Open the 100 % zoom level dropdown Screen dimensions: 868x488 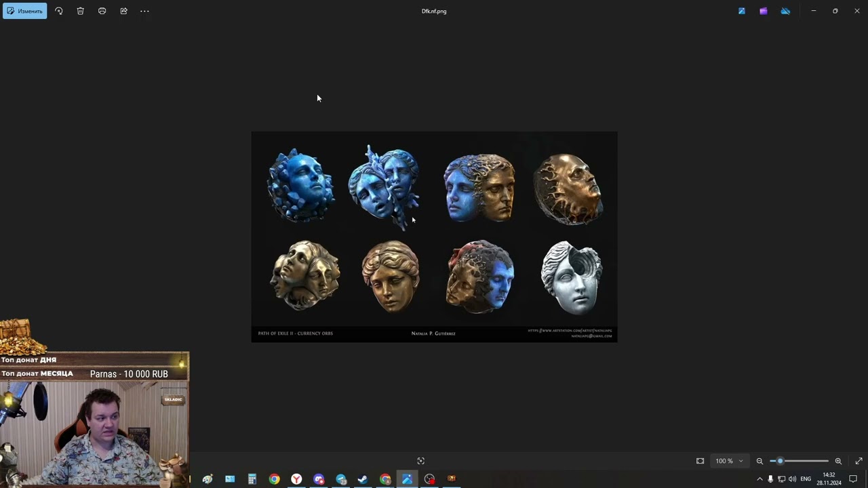click(729, 461)
